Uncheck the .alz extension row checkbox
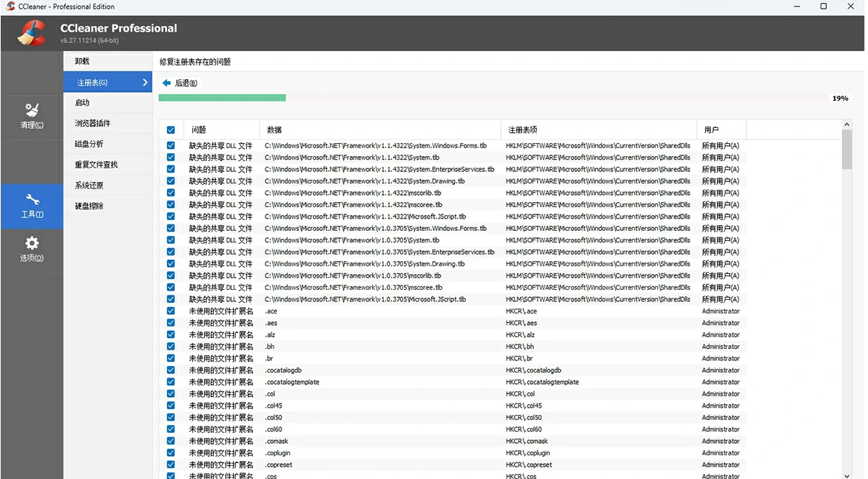This screenshot has height=479, width=868. click(171, 334)
